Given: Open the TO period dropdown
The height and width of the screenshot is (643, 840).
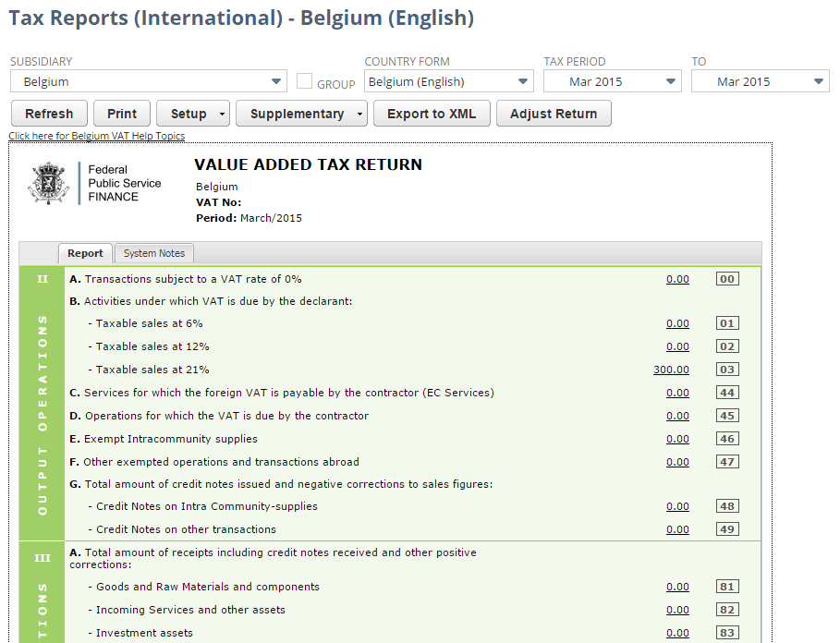Looking at the screenshot, I should pos(819,81).
